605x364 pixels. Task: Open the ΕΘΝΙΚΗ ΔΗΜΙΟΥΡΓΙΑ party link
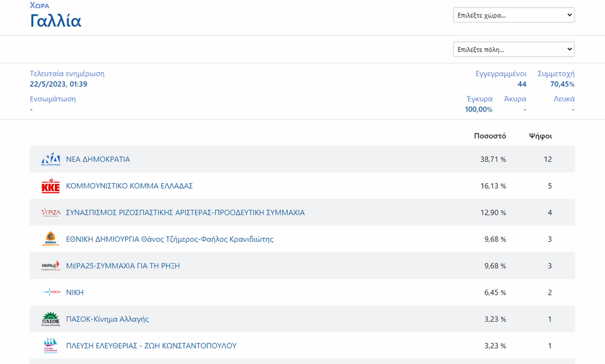pos(170,239)
